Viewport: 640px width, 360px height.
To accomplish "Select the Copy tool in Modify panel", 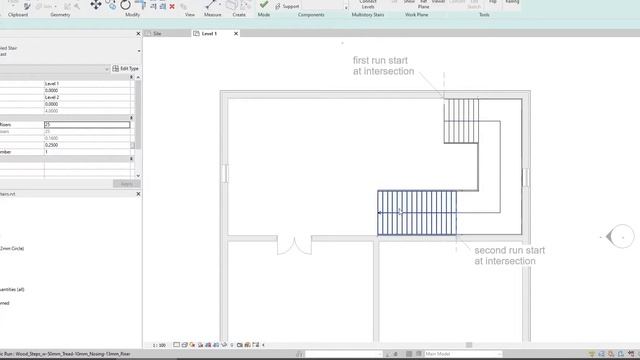I will tap(111, 5).
